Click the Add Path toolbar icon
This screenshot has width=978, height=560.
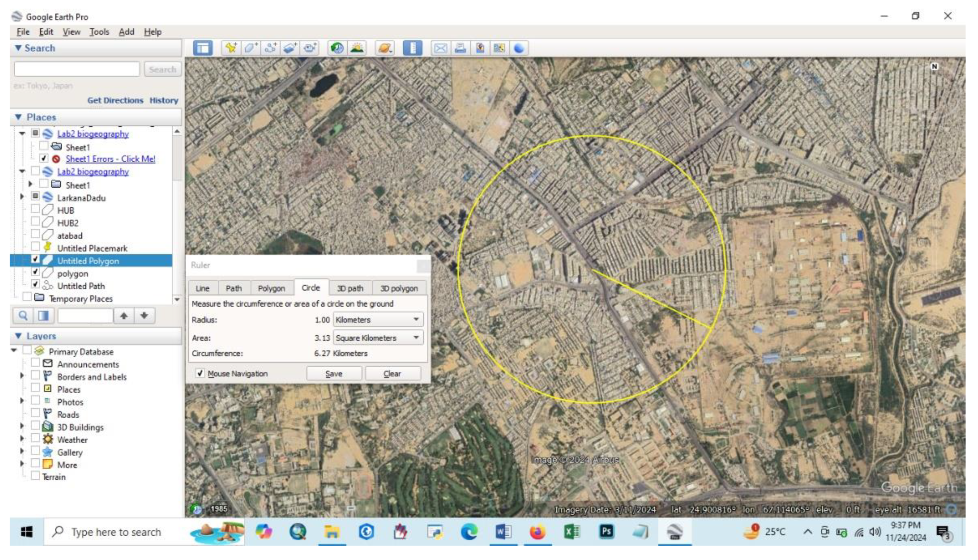[271, 48]
